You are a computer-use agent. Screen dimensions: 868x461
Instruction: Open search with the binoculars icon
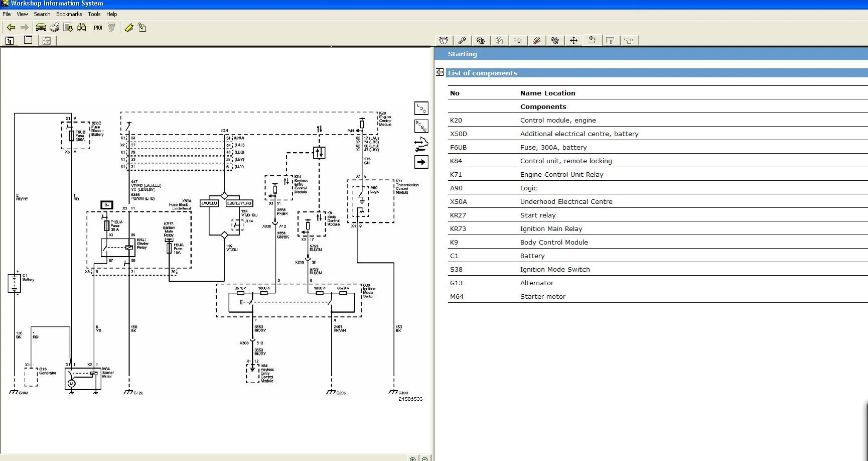82,28
